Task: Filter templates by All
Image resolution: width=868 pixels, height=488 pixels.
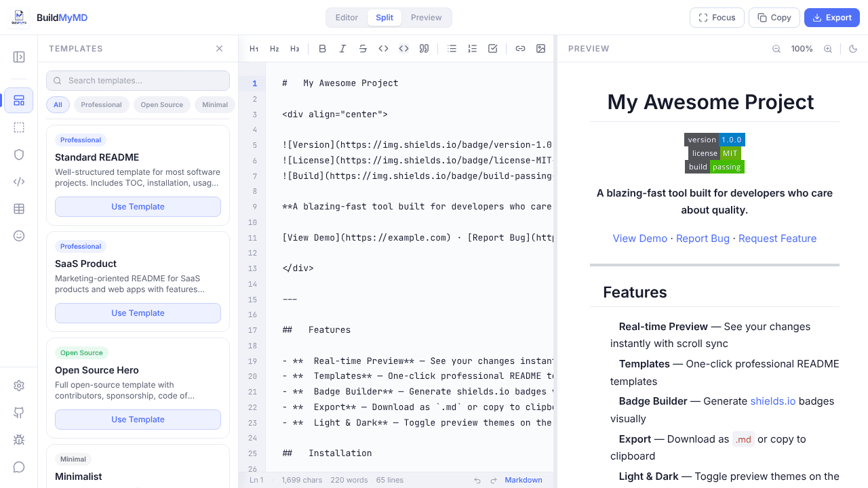Action: pos(58,105)
